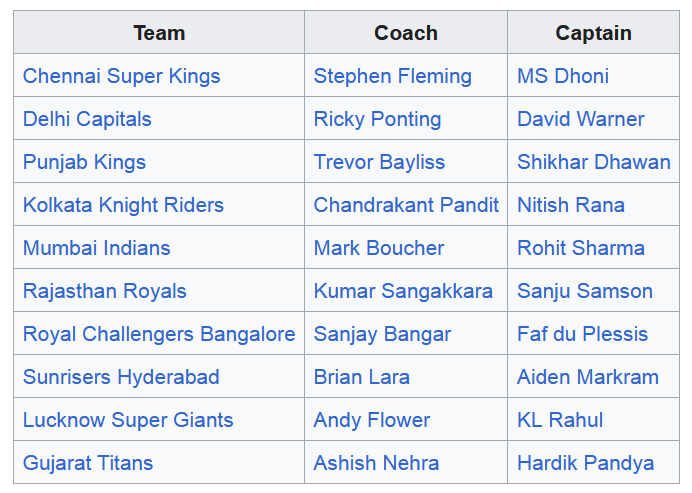This screenshot has height=493, width=692.
Task: Click the Hardik Pandya captain link
Action: click(x=585, y=463)
